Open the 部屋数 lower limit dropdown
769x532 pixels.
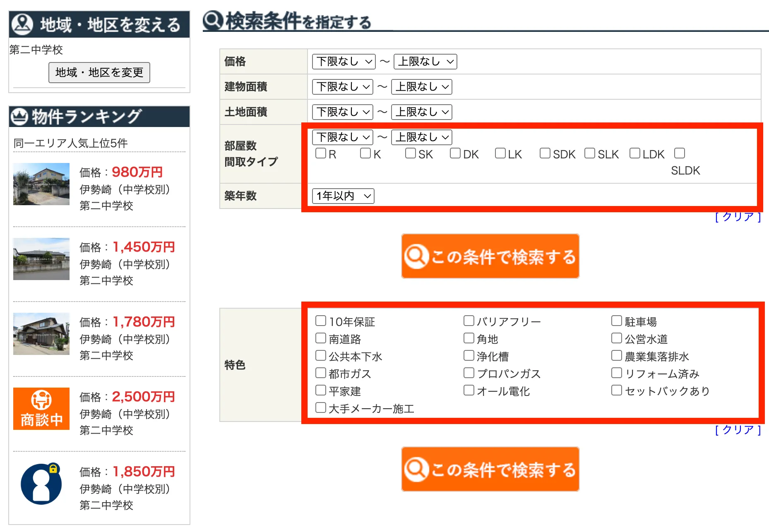click(342, 137)
